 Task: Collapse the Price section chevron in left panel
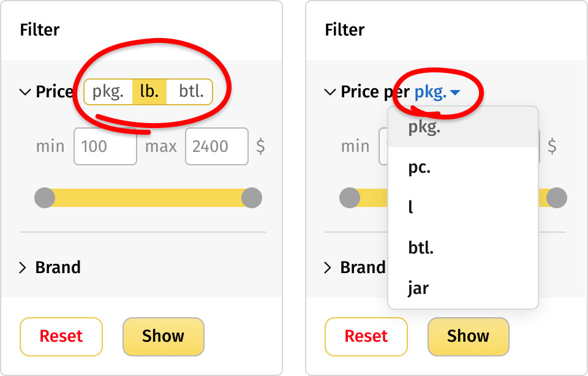point(25,92)
